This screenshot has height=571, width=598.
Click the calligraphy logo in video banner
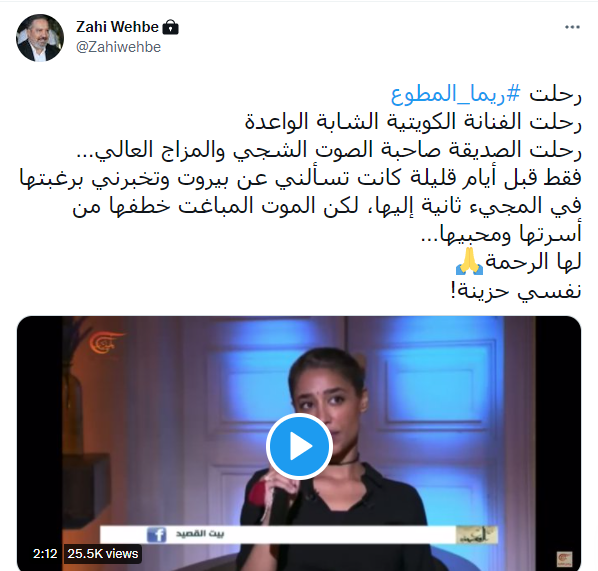(x=477, y=535)
